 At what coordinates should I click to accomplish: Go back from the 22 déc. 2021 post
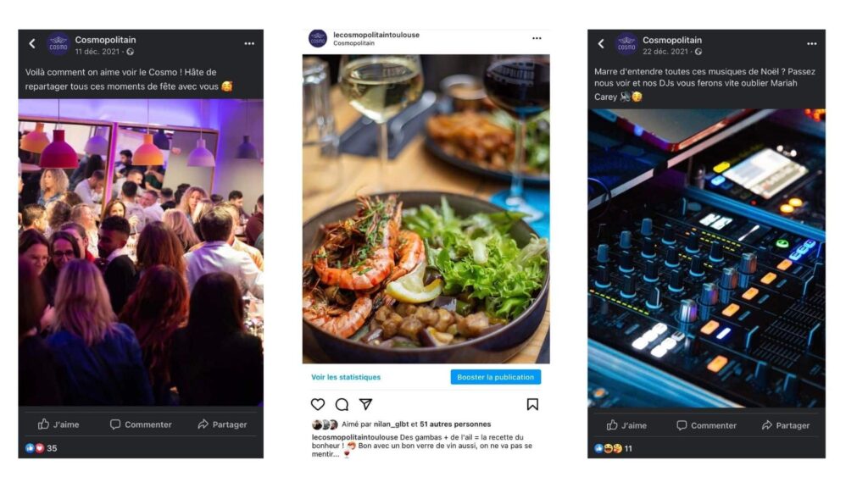pos(601,44)
